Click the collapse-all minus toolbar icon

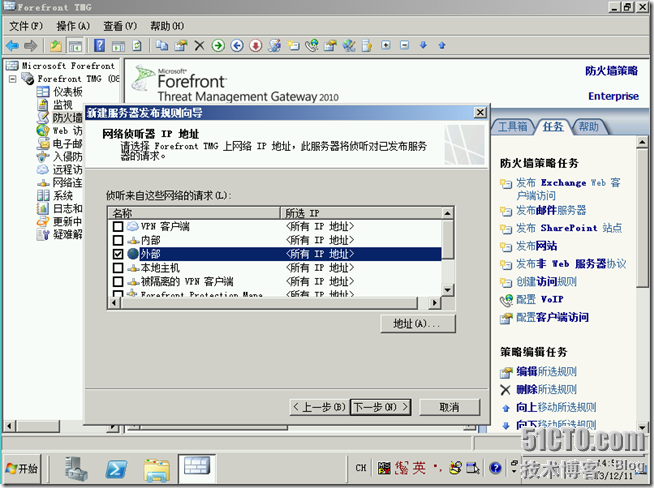tap(405, 45)
